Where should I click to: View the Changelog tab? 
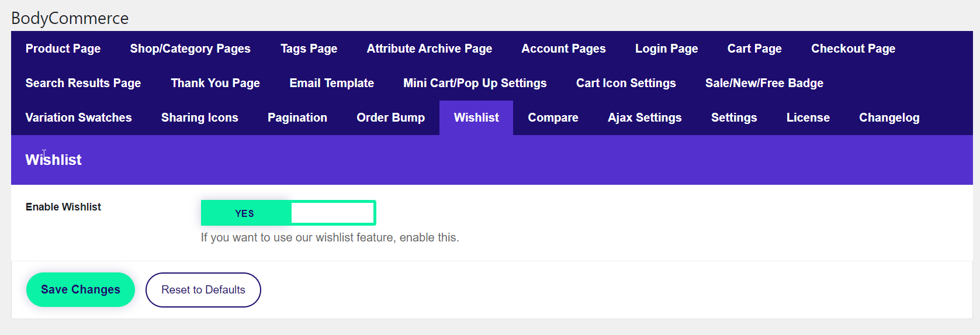[889, 118]
